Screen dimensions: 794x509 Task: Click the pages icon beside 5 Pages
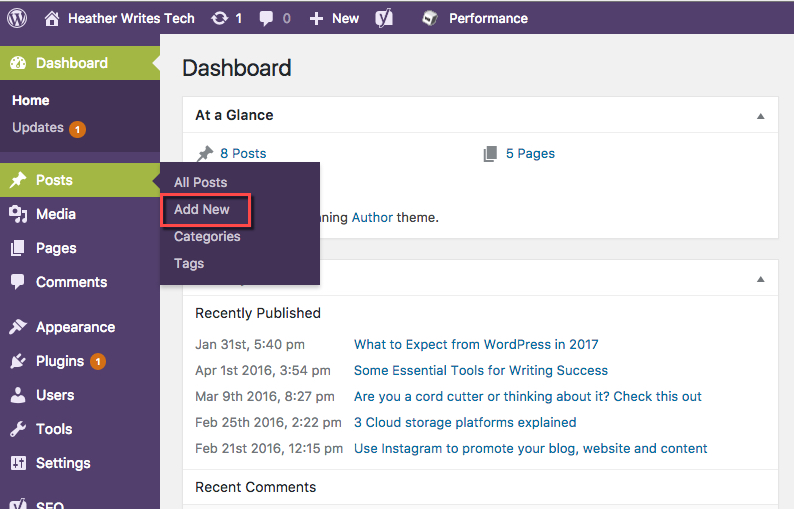(490, 153)
